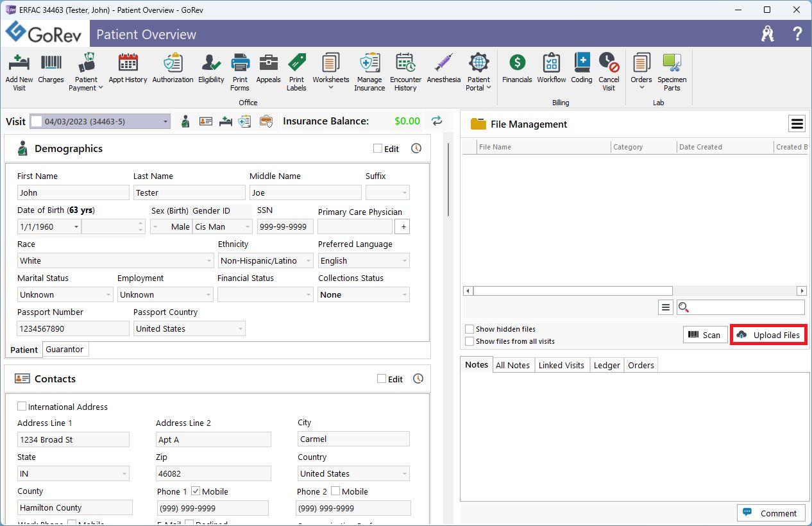
Task: Toggle Phone 1 Mobile checkbox
Action: [196, 491]
